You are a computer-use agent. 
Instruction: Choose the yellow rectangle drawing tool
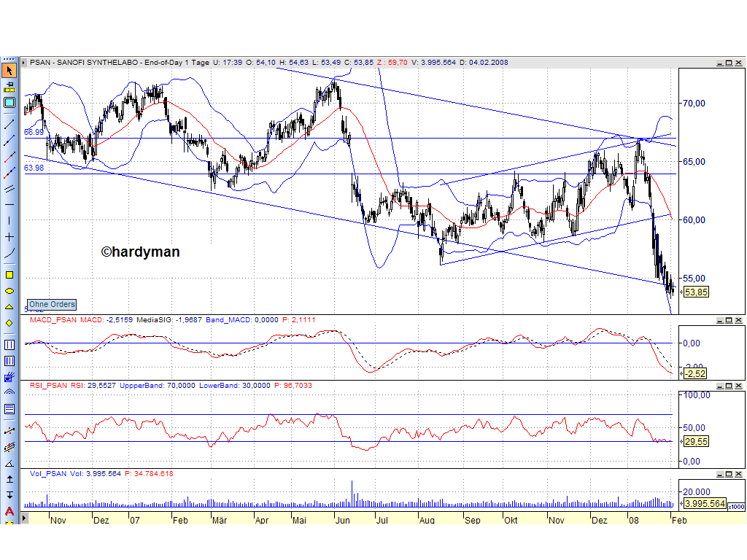tap(9, 273)
